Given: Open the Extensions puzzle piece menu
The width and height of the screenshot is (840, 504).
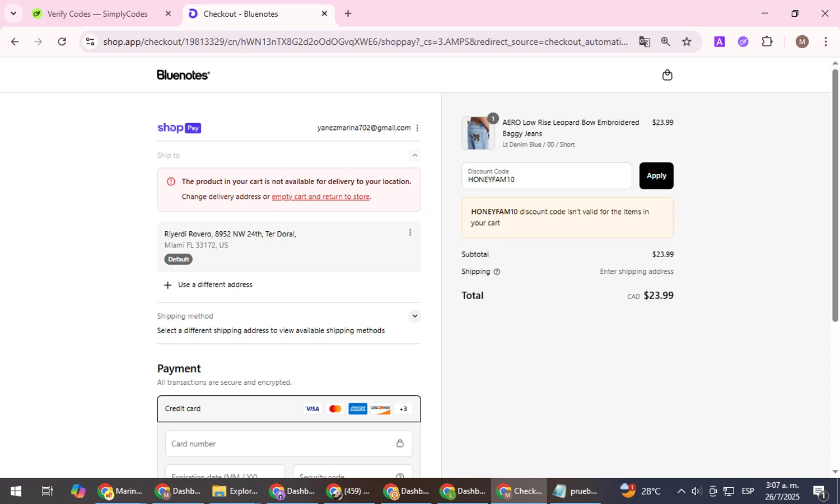Looking at the screenshot, I should pos(767,41).
